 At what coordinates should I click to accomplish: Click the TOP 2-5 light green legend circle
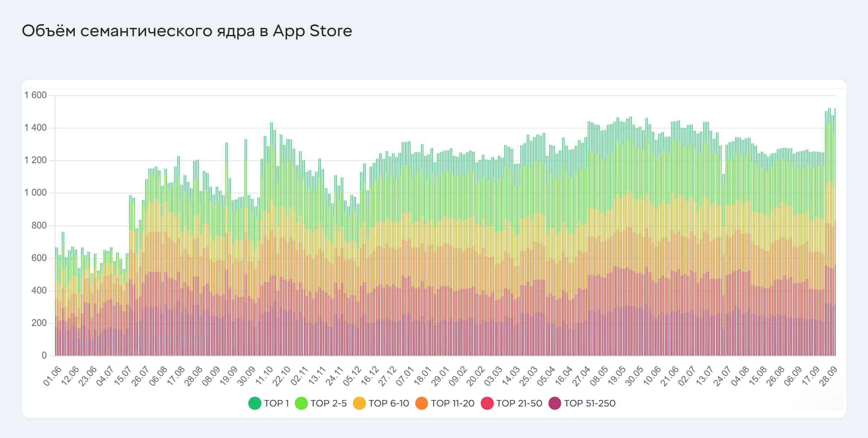click(301, 403)
